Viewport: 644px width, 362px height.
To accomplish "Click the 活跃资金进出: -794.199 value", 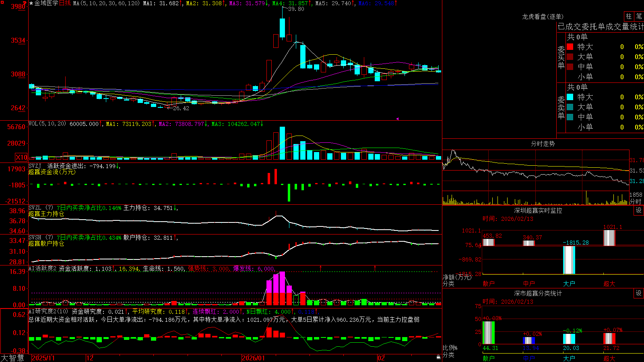I will (x=82, y=166).
